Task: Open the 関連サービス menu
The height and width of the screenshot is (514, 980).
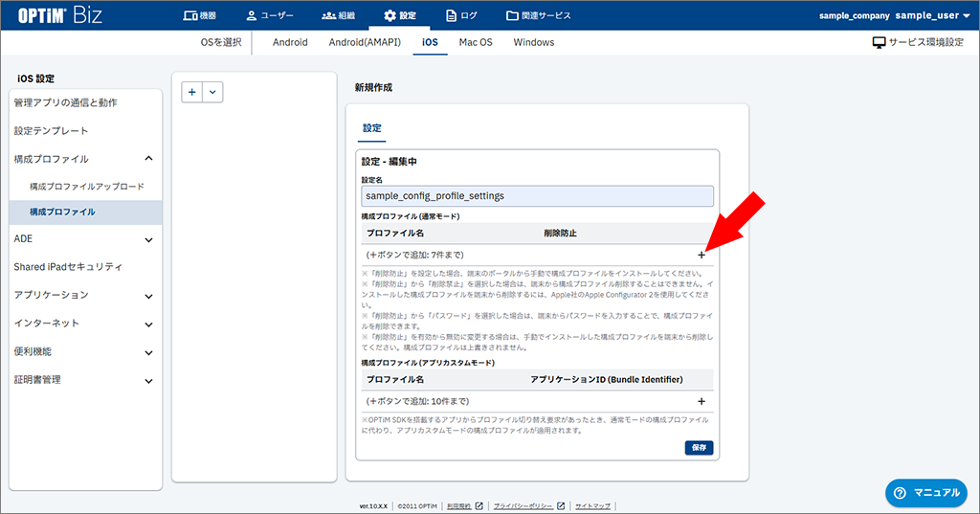Action: 538,15
